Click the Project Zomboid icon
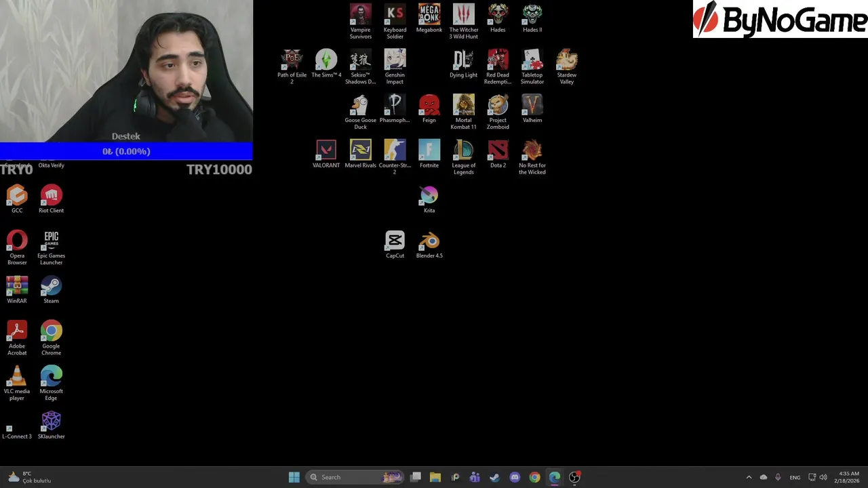This screenshot has width=868, height=488. [498, 112]
